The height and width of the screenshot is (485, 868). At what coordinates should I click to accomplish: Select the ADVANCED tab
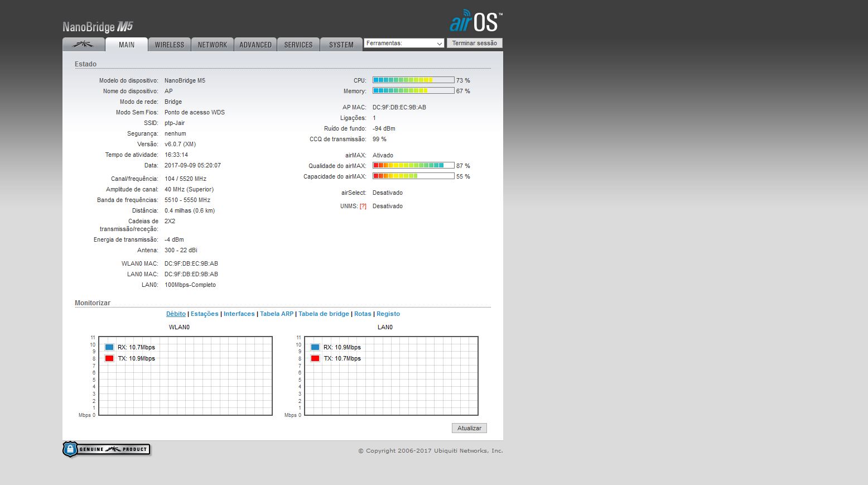[255, 45]
